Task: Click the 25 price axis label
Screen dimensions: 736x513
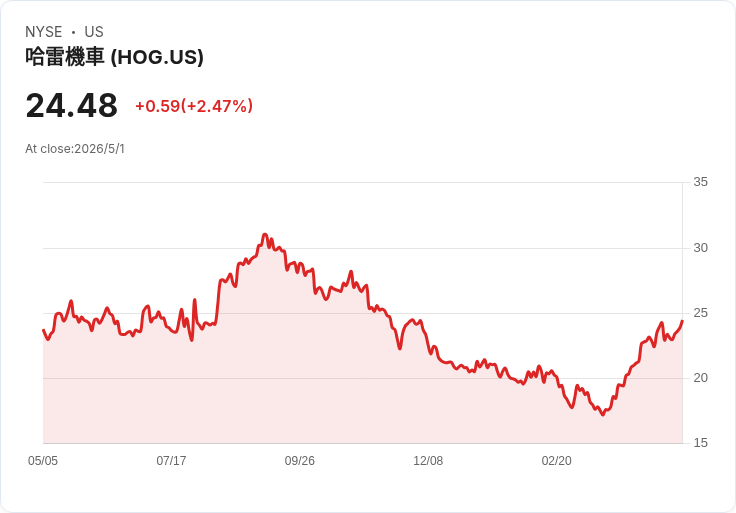Action: 700,313
